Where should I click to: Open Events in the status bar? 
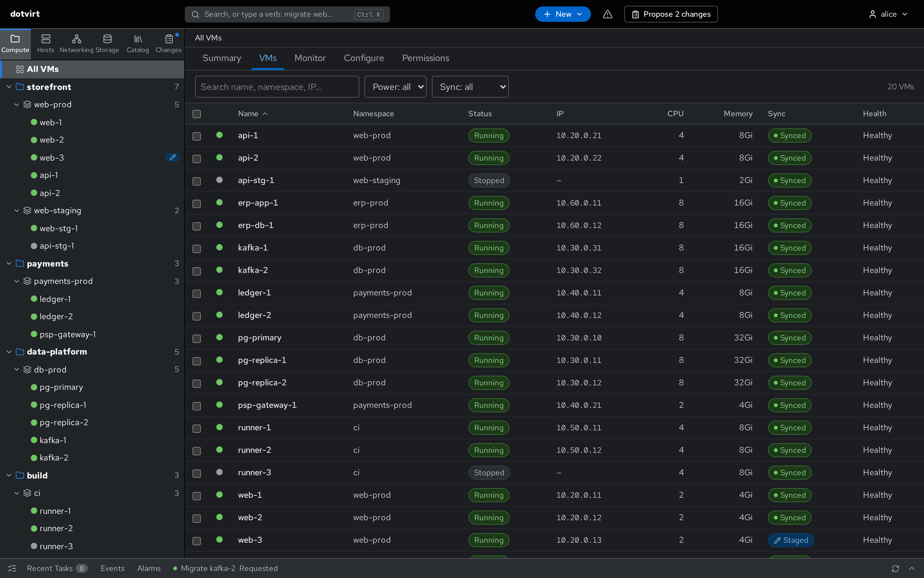pyautogui.click(x=113, y=568)
